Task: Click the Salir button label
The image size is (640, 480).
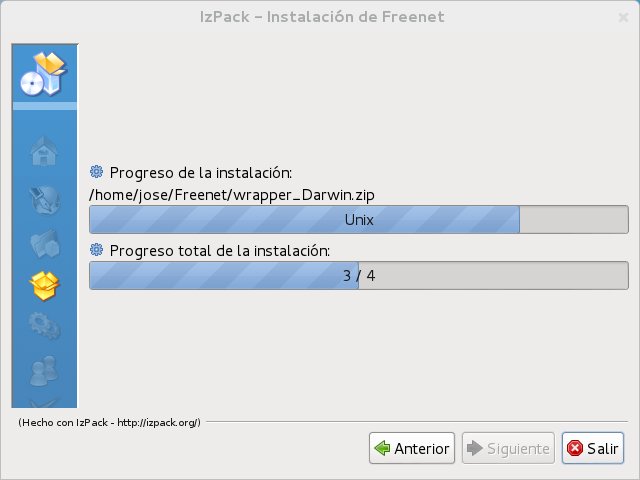Action: pyautogui.click(x=602, y=449)
